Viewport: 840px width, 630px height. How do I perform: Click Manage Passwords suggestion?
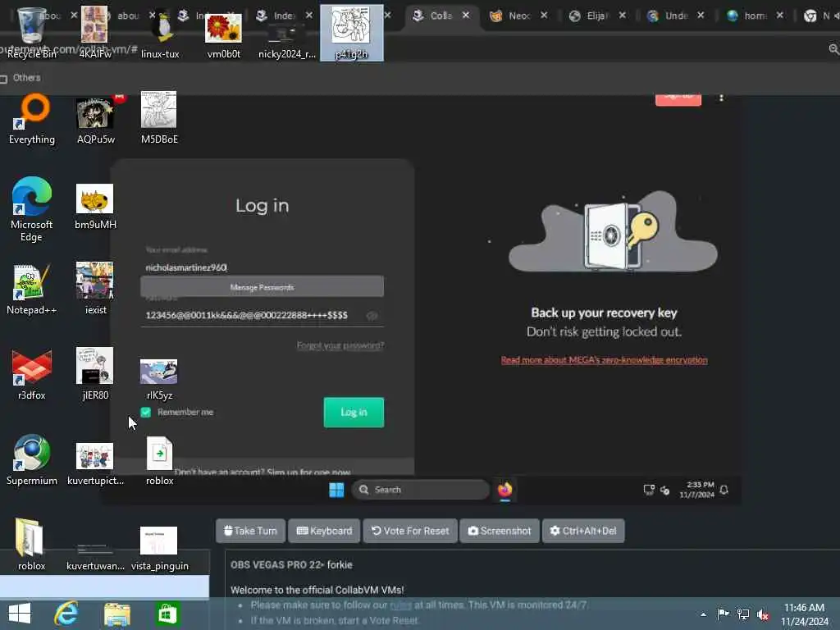(262, 287)
